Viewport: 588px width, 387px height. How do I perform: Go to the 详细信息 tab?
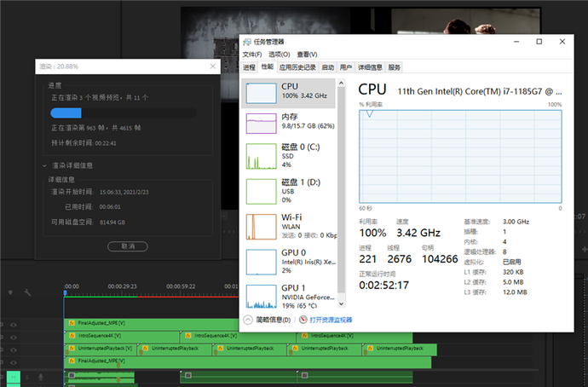pos(370,67)
